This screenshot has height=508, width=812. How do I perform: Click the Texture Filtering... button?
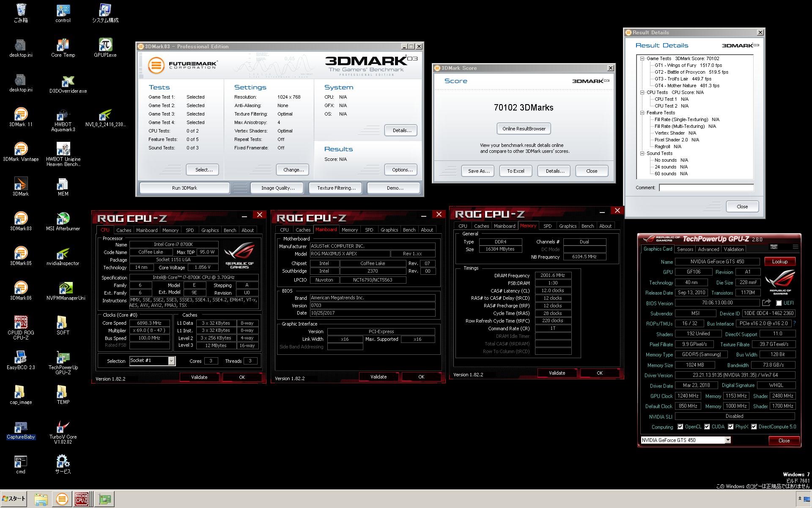pyautogui.click(x=336, y=188)
